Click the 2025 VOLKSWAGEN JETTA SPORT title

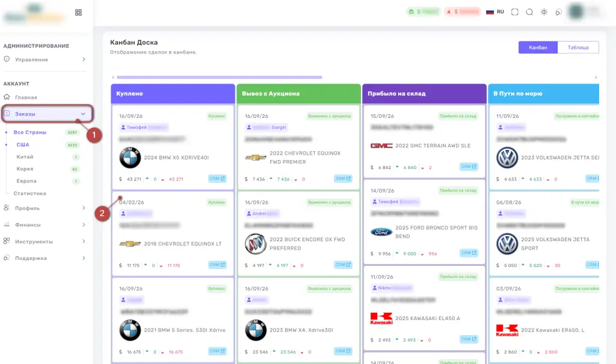tap(555, 244)
